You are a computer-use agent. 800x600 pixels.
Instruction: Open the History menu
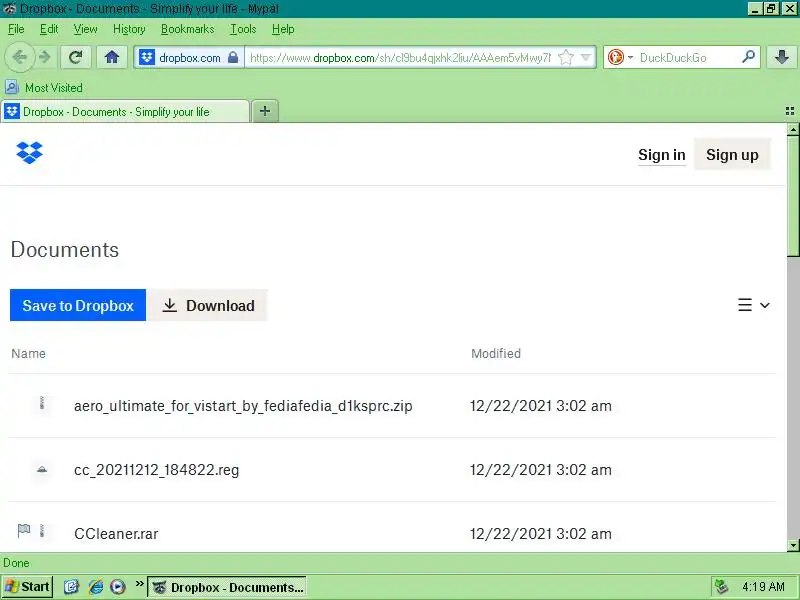coord(129,29)
